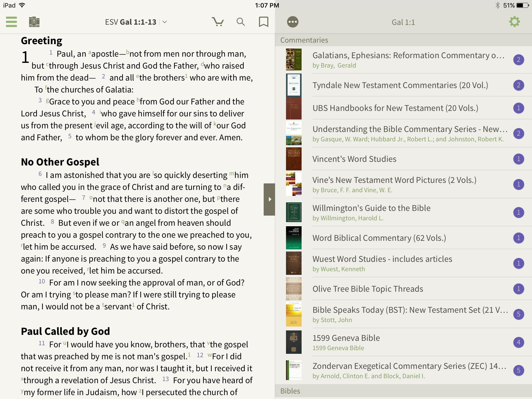Open the three-dots resource guide menu
Image resolution: width=532 pixels, height=399 pixels.
(293, 22)
